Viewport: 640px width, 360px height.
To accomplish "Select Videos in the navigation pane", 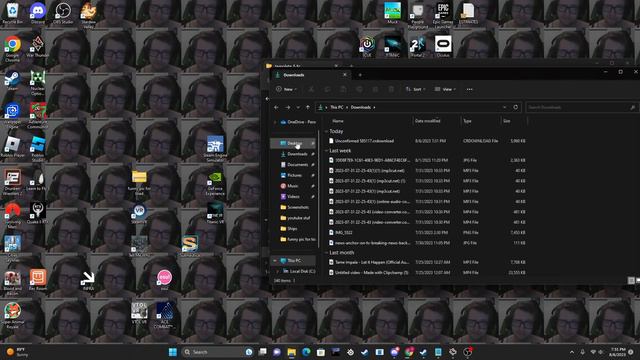I will point(293,196).
